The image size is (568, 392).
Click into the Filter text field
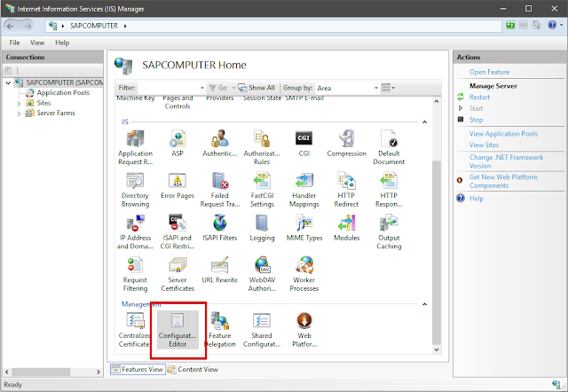point(169,88)
